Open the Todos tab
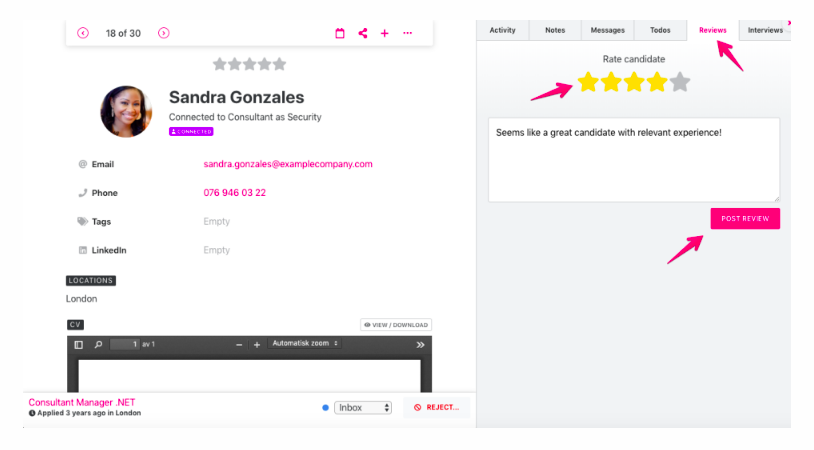 660,30
